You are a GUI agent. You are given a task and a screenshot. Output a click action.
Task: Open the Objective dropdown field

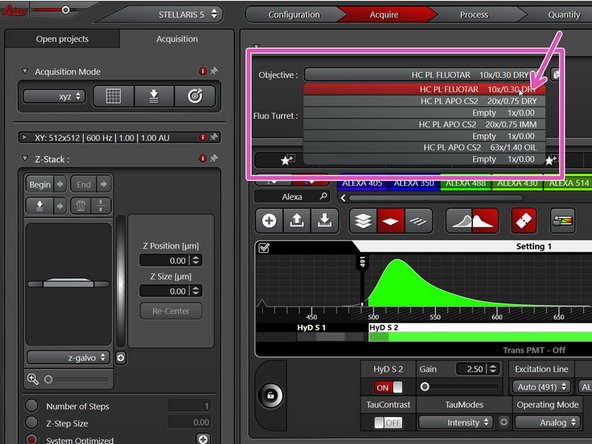coord(425,75)
